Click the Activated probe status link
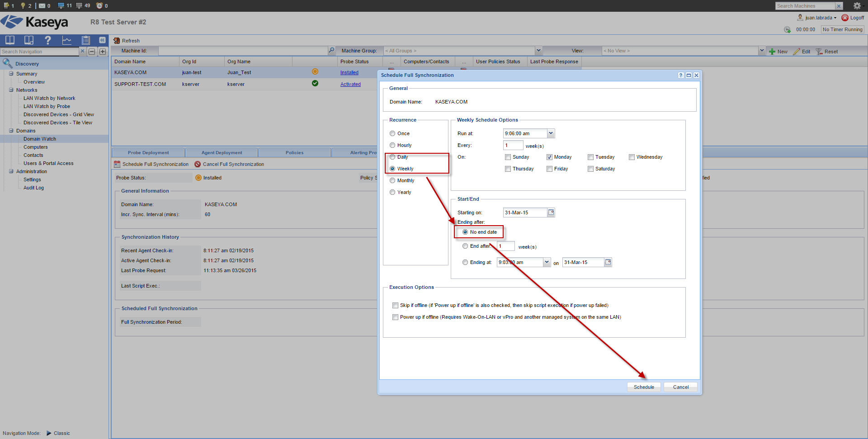This screenshot has width=868, height=439. (350, 84)
